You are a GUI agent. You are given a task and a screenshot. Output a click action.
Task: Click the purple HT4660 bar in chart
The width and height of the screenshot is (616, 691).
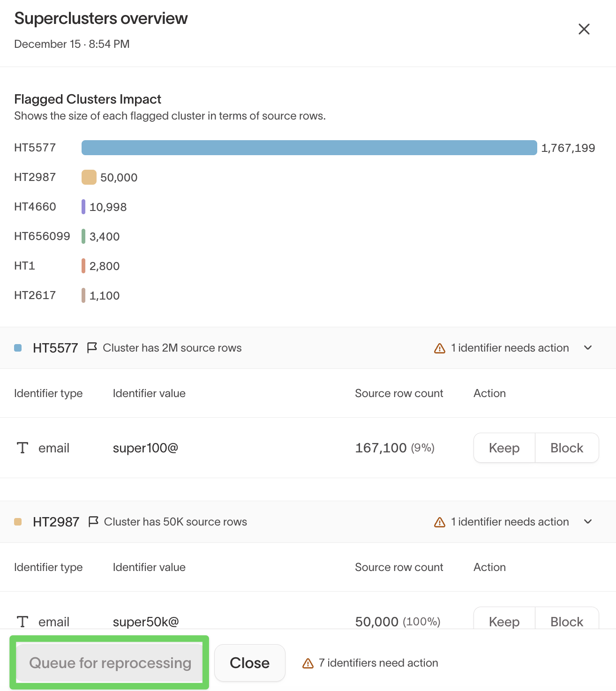pos(83,207)
